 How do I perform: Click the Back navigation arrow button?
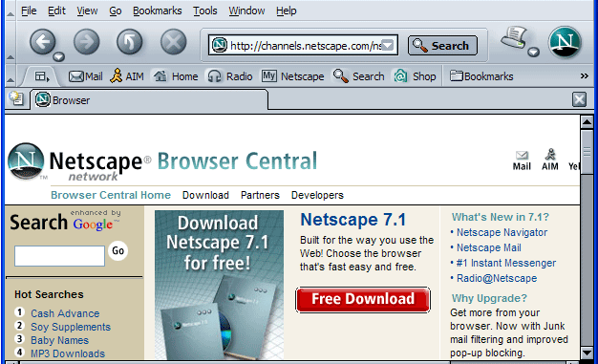(x=42, y=41)
